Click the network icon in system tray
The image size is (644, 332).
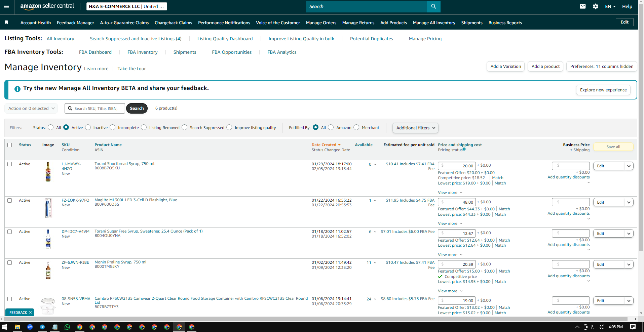[594, 327]
